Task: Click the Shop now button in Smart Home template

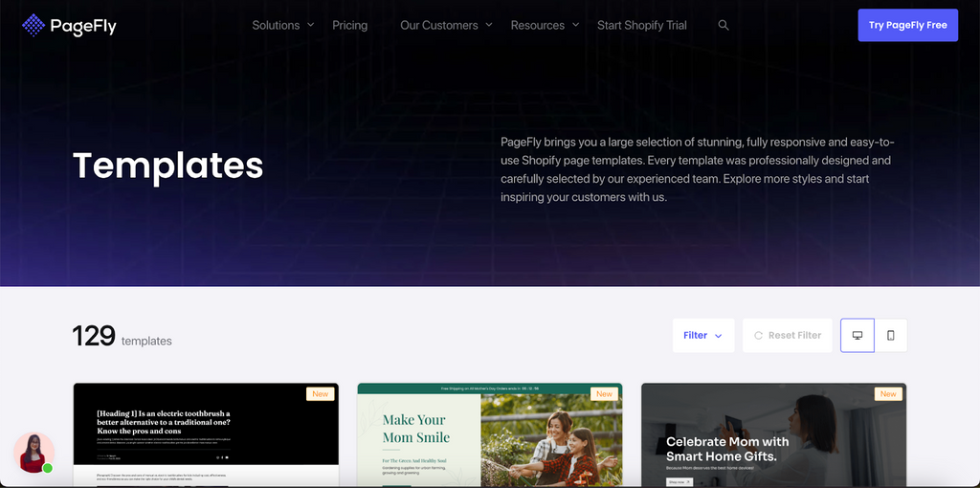Action: coord(679,481)
